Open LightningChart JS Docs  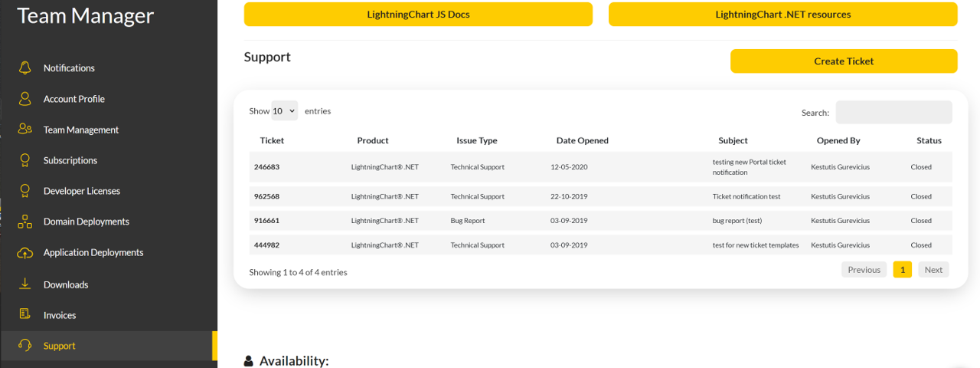click(x=418, y=15)
